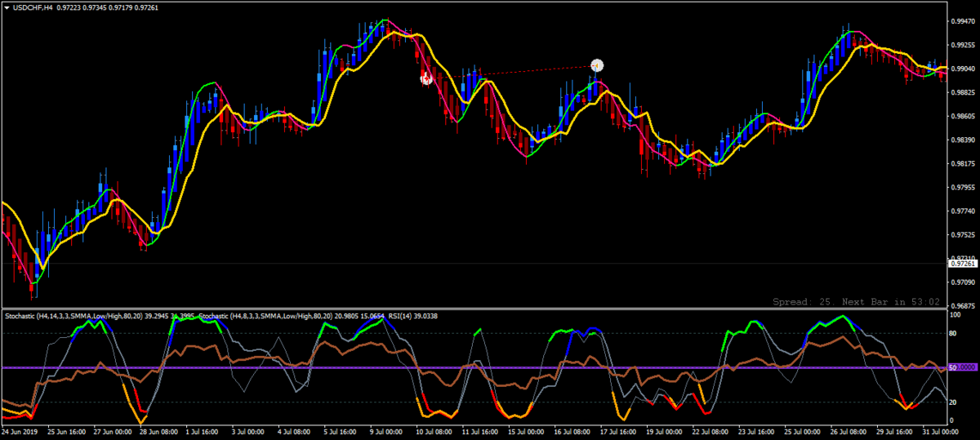Click the 20 level on the indicator scale
The image size is (980, 440).
coord(955,402)
